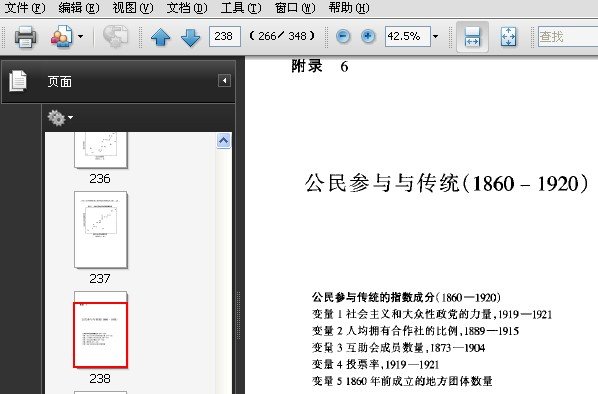This screenshot has height=394, width=598.
Task: Open the gear options menu in Pages panel
Action: tap(60, 118)
